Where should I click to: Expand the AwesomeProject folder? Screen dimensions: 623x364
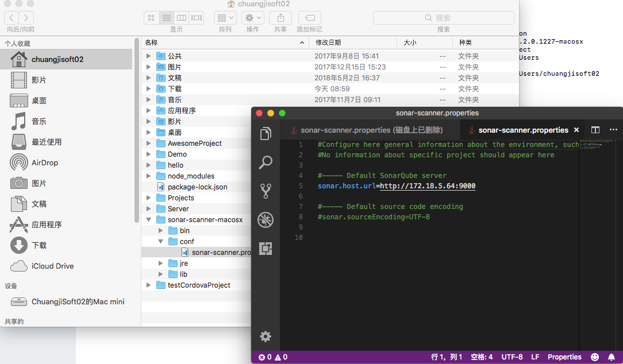[149, 144]
